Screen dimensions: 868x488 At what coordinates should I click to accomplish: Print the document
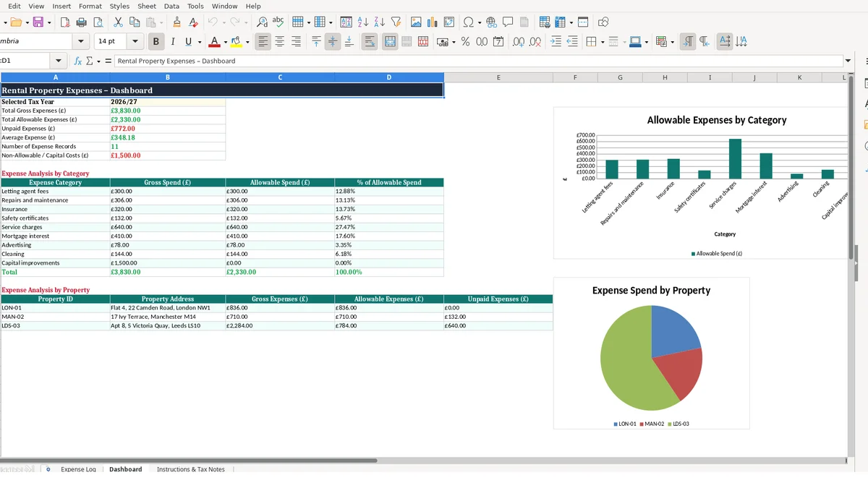tap(82, 22)
